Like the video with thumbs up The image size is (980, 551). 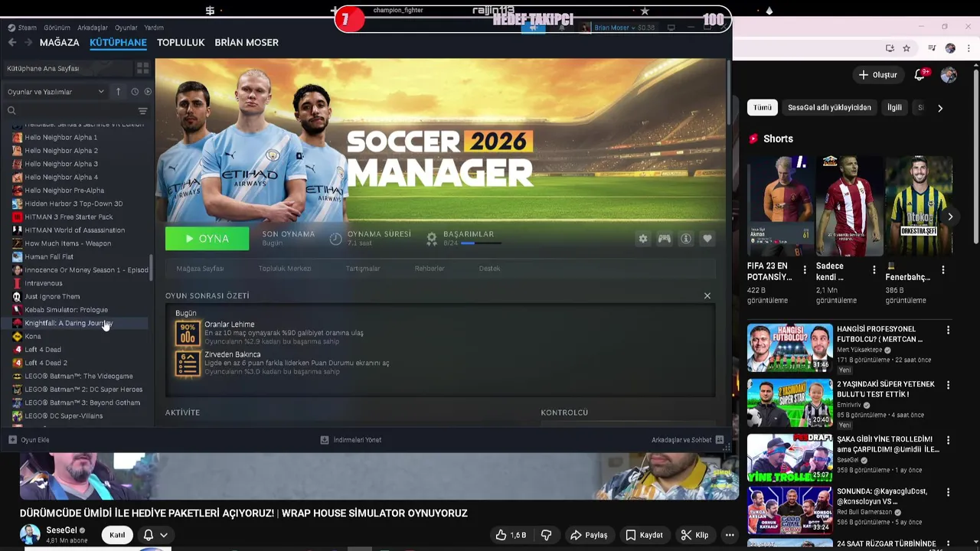[x=511, y=535]
